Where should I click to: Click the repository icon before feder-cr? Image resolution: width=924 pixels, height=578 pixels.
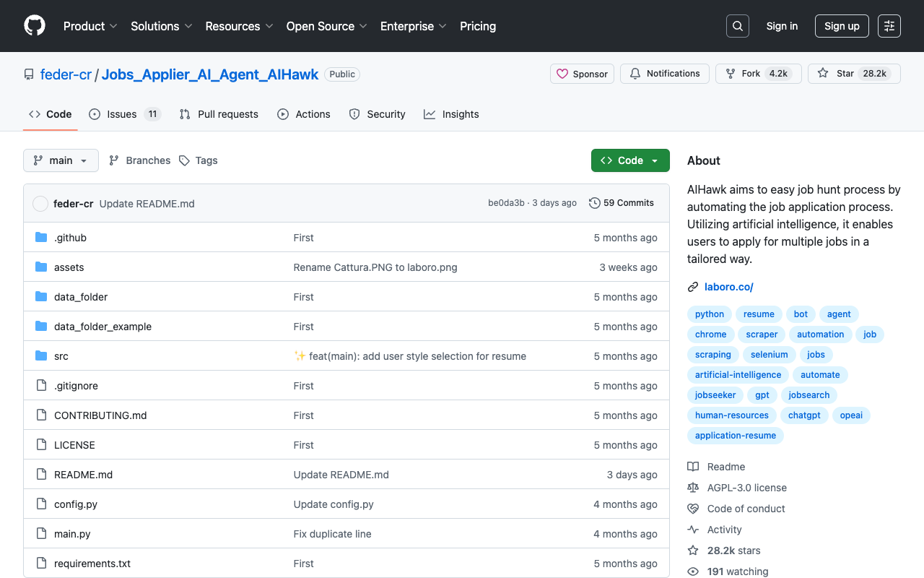pos(29,74)
